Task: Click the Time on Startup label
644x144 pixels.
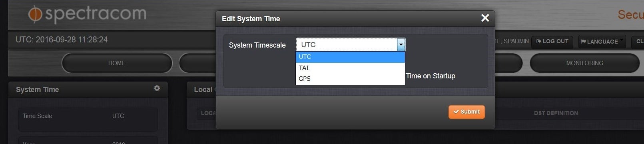Action: (431, 76)
